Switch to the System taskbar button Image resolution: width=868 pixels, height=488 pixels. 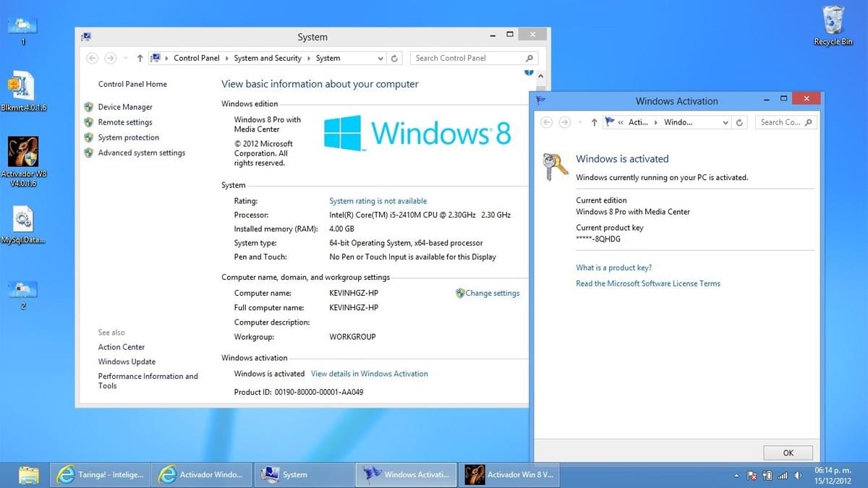305,475
